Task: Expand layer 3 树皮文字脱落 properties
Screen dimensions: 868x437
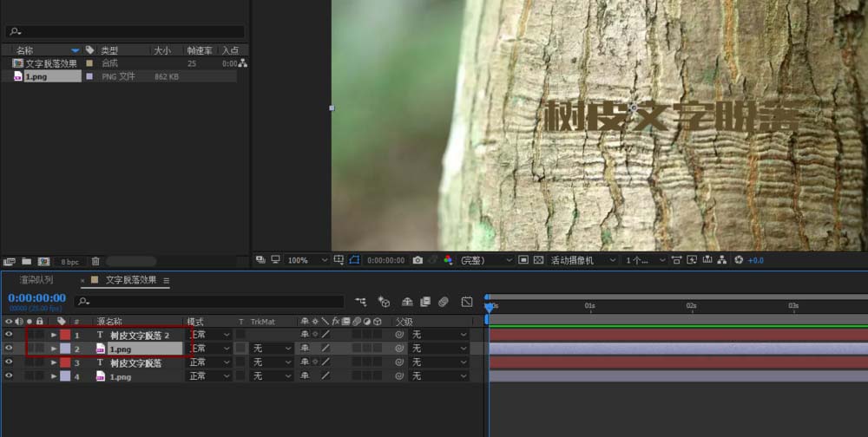Action: click(54, 362)
